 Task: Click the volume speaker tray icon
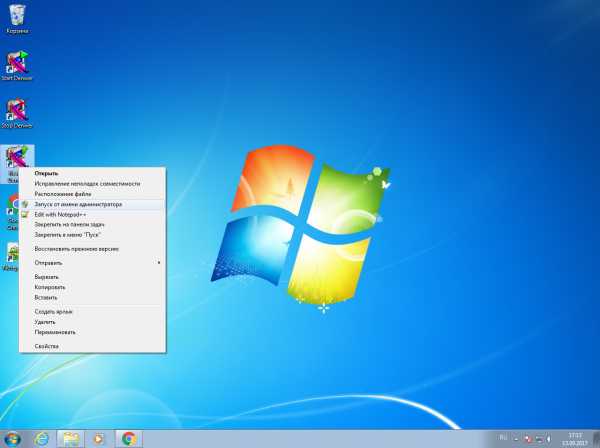549,438
